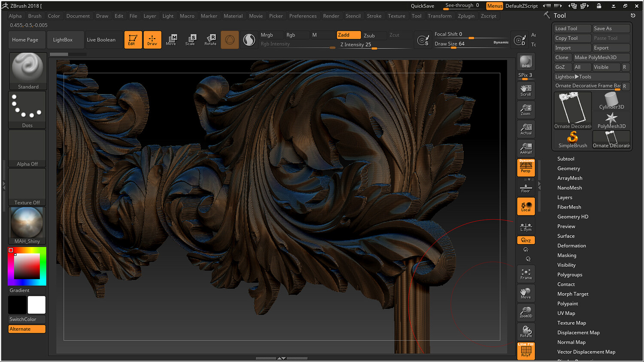Select the Move transform tool in top toolbar
Viewport: 644px width, 362px height.
(x=171, y=39)
